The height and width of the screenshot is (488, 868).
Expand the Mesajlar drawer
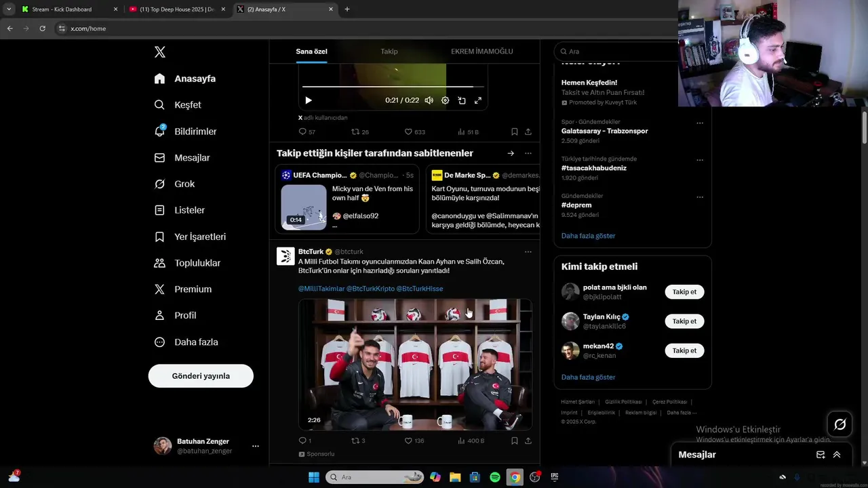coord(837,455)
